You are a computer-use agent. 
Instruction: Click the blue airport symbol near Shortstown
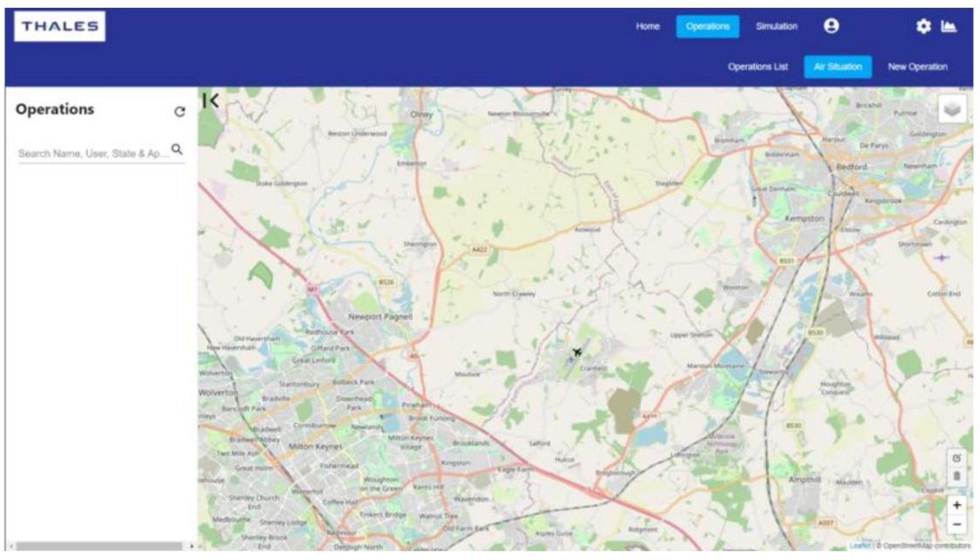942,257
